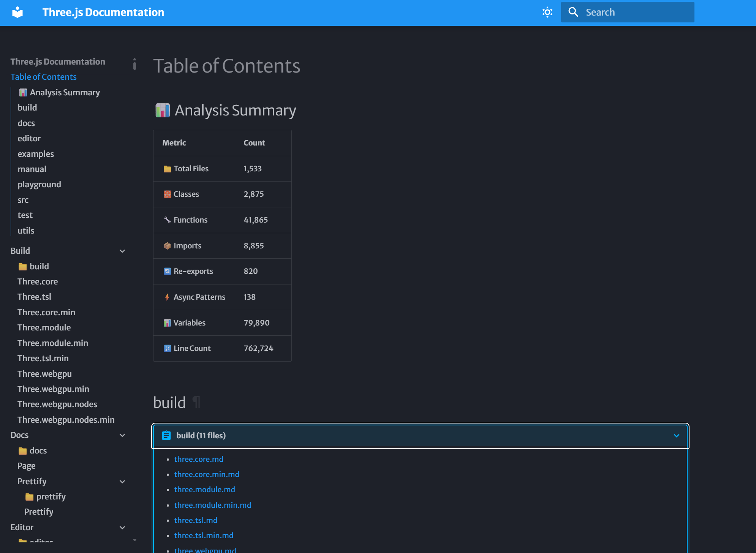Go to the build anchor in sidebar TOC

tap(27, 108)
